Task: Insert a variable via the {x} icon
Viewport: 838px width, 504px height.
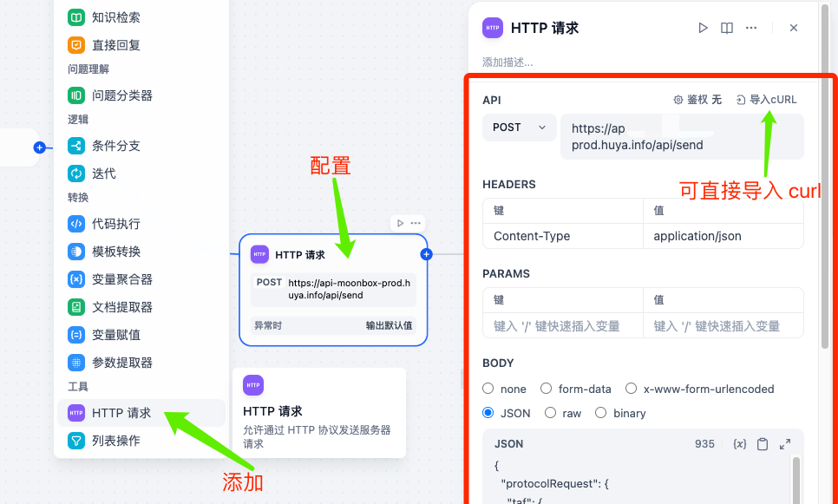Action: click(740, 444)
